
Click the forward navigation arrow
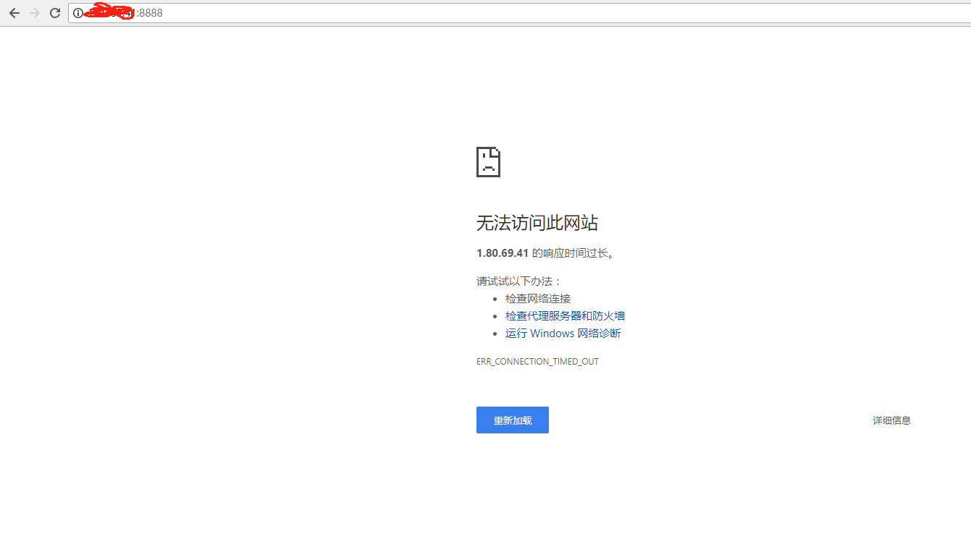pos(35,13)
